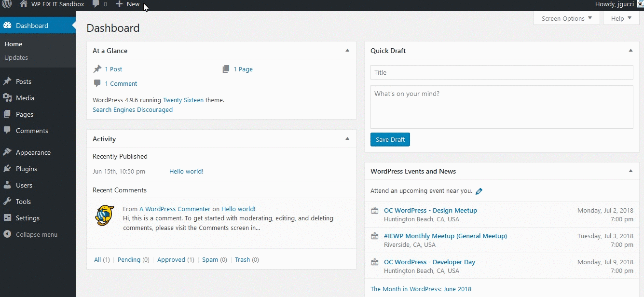The width and height of the screenshot is (644, 297).
Task: Click the A WordPress Commenter author link
Action: 175,209
